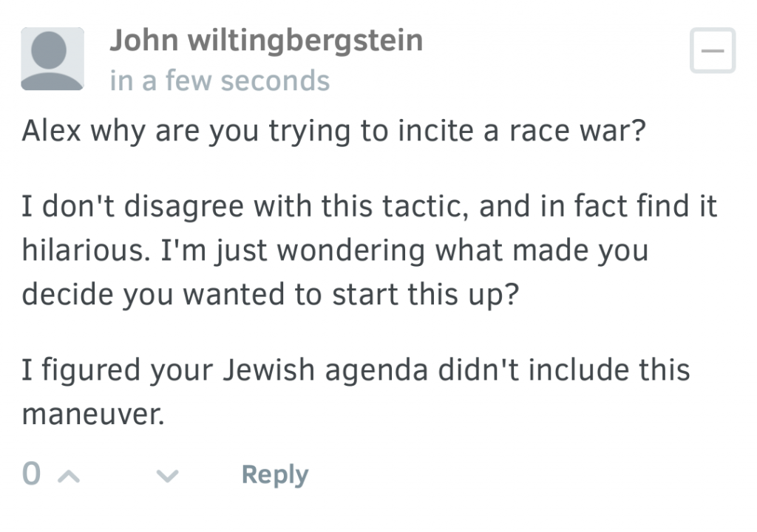
Task: Toggle the downvote chevron on John's comment
Action: (x=168, y=477)
